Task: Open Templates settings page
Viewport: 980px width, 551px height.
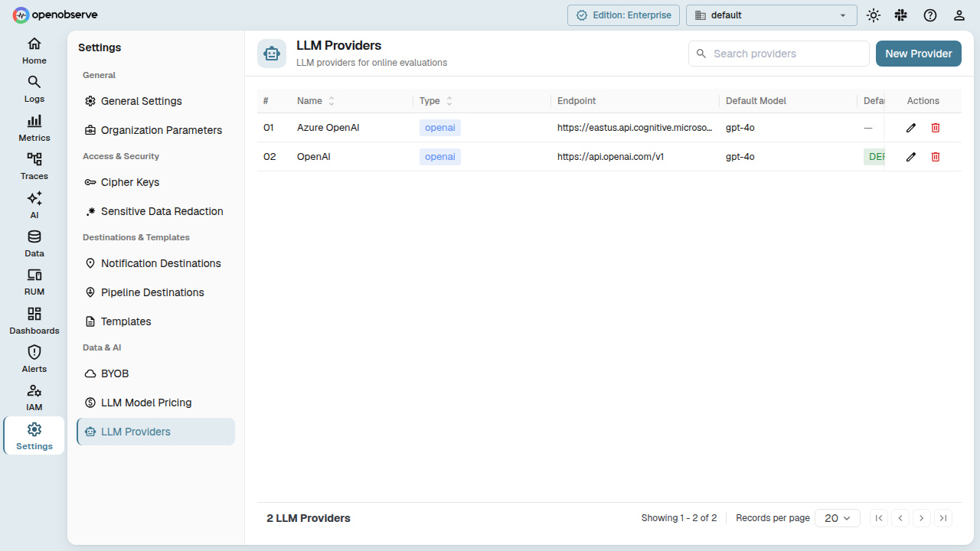Action: click(x=155, y=321)
